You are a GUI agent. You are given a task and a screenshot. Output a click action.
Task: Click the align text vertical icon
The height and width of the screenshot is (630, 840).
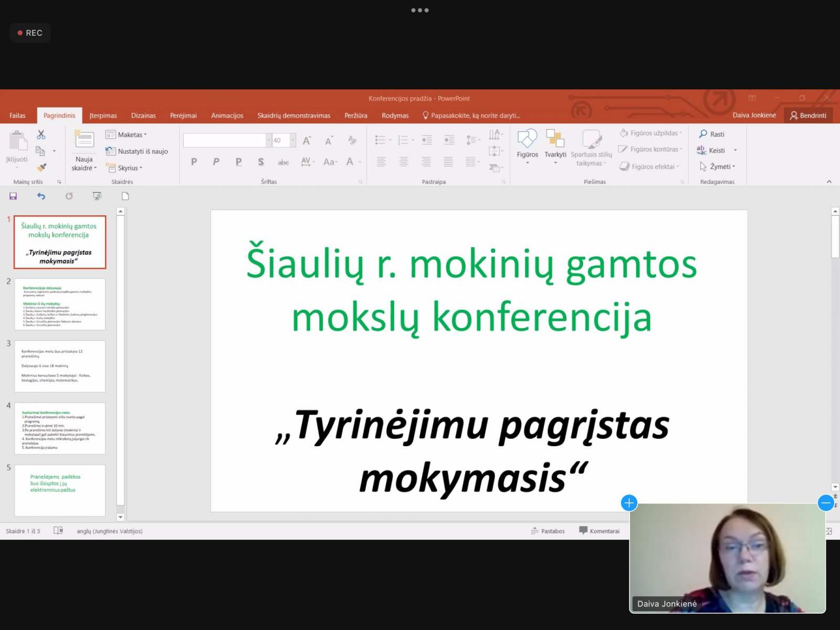[495, 151]
